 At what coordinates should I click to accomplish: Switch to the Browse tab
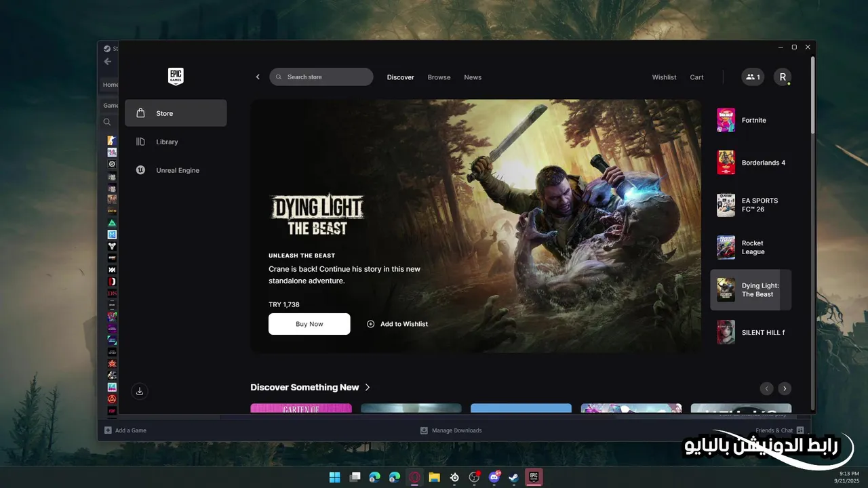pos(439,77)
